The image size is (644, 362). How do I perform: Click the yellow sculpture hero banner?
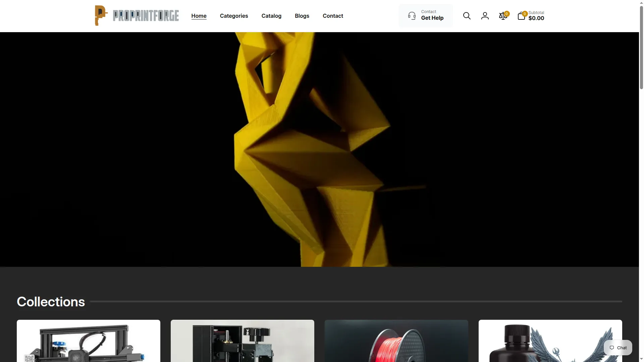coord(319,149)
